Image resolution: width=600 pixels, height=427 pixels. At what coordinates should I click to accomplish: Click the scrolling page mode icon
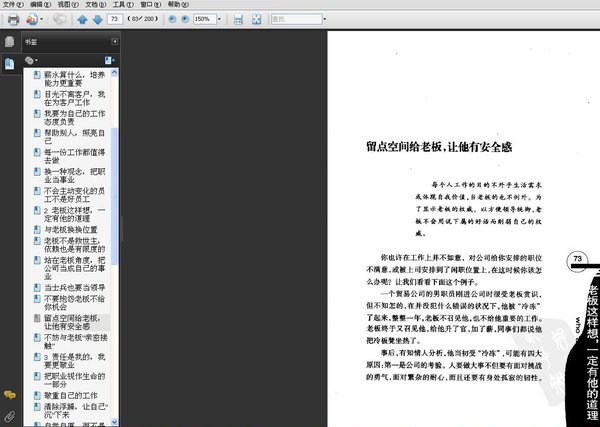(x=238, y=19)
